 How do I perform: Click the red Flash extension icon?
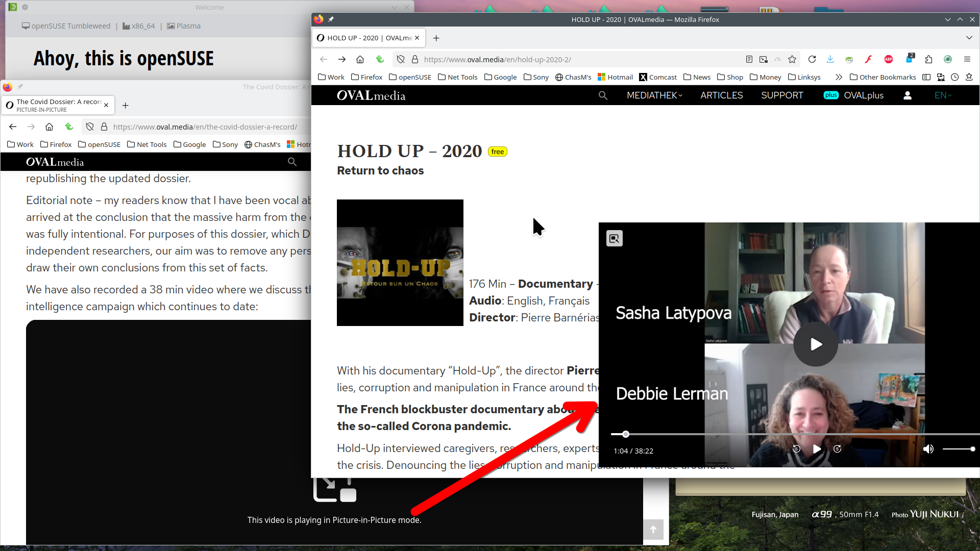868,59
